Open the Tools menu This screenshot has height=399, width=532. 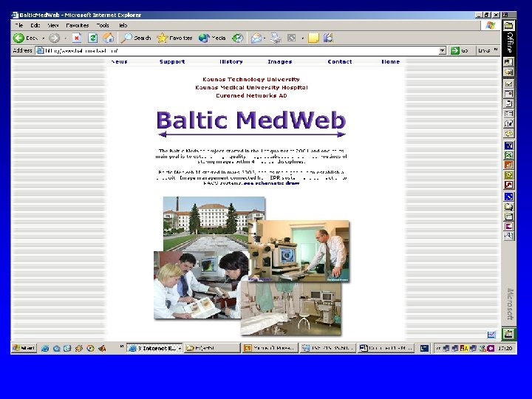103,25
